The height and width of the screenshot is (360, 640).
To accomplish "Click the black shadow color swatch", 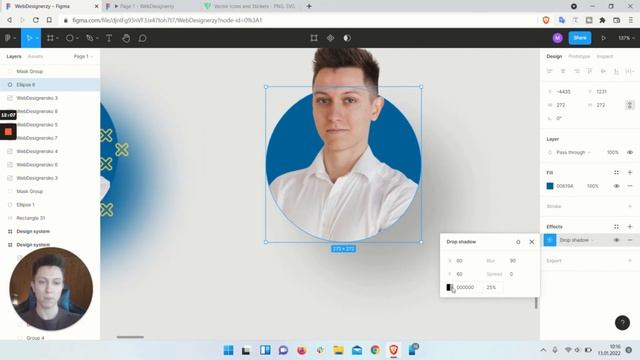I will (449, 287).
